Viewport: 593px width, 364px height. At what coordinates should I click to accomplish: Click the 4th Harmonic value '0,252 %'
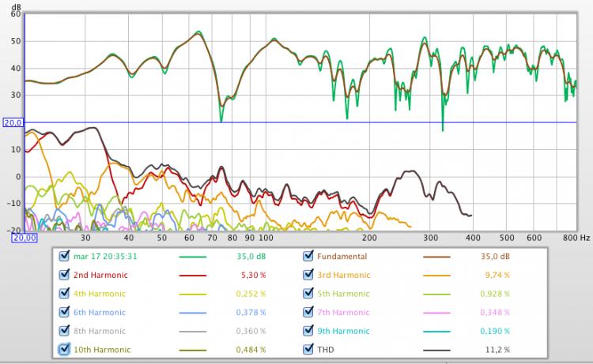(x=251, y=294)
